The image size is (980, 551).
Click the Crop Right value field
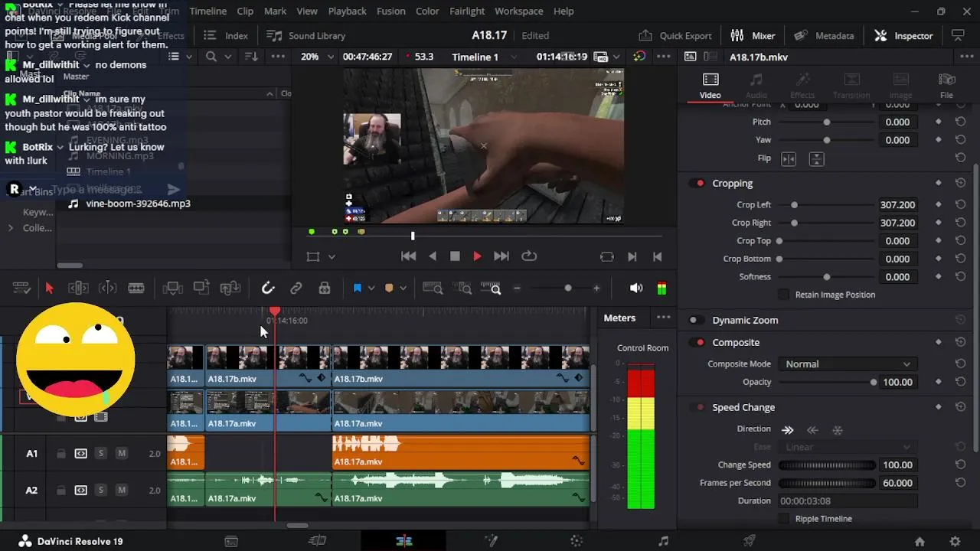click(897, 223)
